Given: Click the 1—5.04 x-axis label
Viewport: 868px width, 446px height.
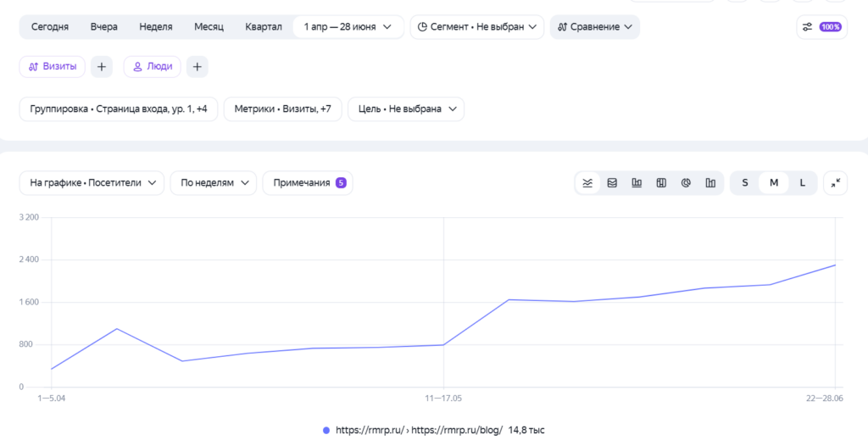Looking at the screenshot, I should [x=52, y=399].
